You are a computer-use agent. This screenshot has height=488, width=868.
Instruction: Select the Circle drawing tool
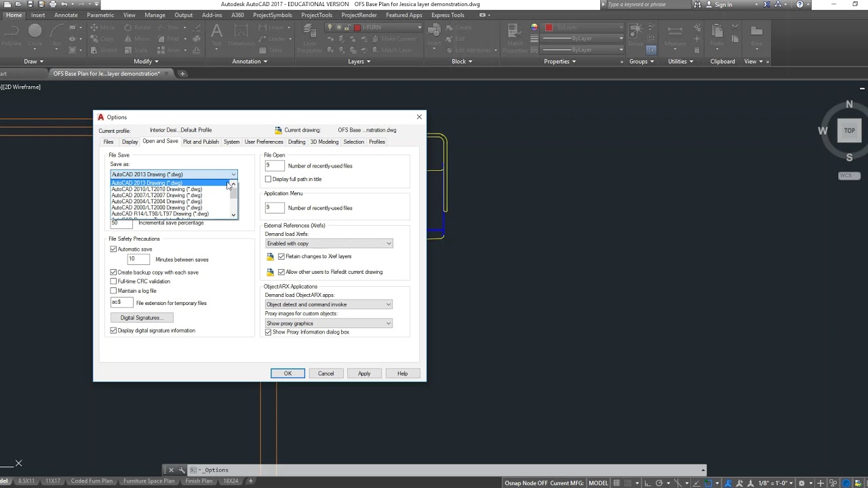[x=35, y=35]
